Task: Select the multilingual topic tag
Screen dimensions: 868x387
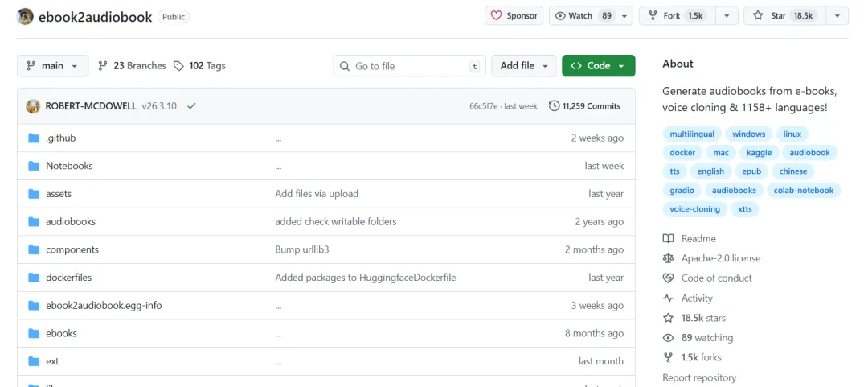Action: pos(692,134)
